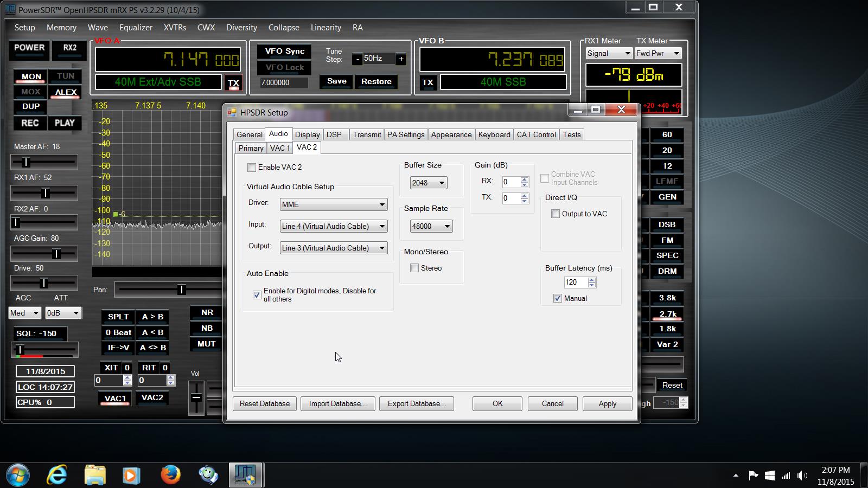Decrease the tune step with minus button
The width and height of the screenshot is (868, 488).
358,59
